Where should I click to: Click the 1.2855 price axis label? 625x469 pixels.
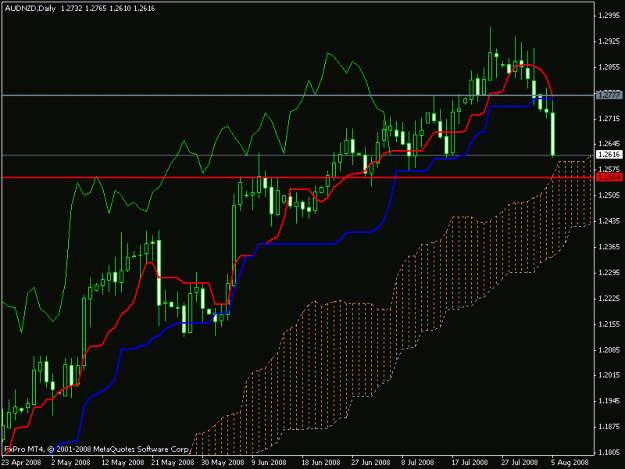click(609, 67)
